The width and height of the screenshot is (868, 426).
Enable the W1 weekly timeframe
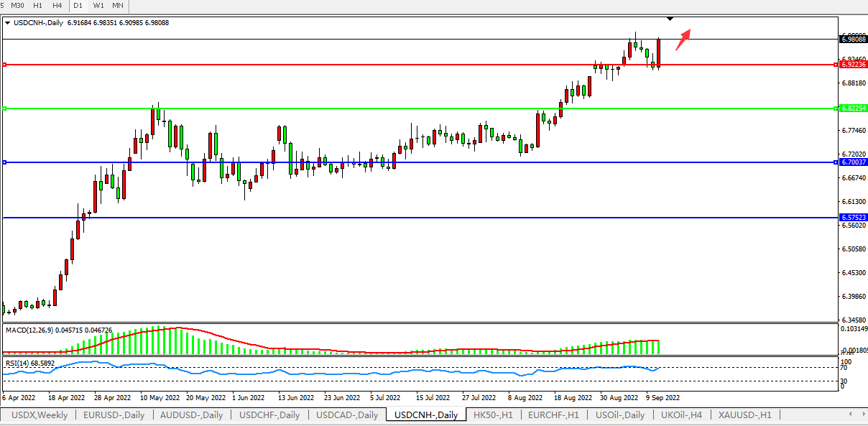coord(98,6)
